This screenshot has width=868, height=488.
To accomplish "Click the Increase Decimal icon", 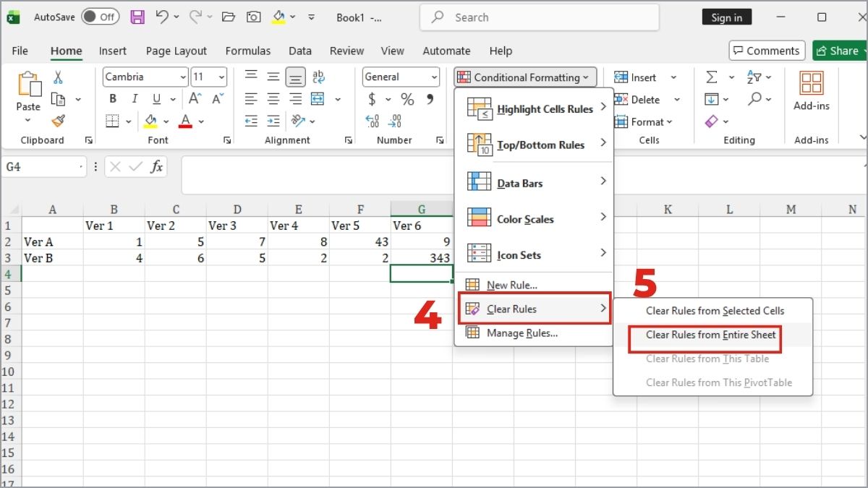I will pos(373,121).
